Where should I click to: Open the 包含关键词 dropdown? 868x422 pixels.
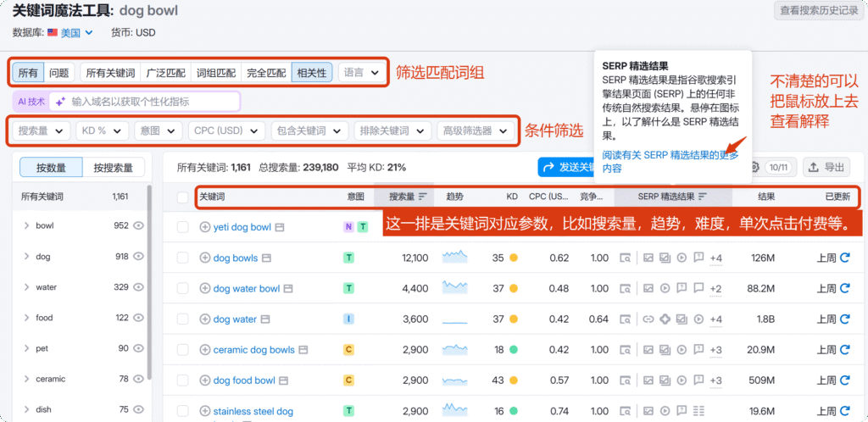tap(310, 131)
